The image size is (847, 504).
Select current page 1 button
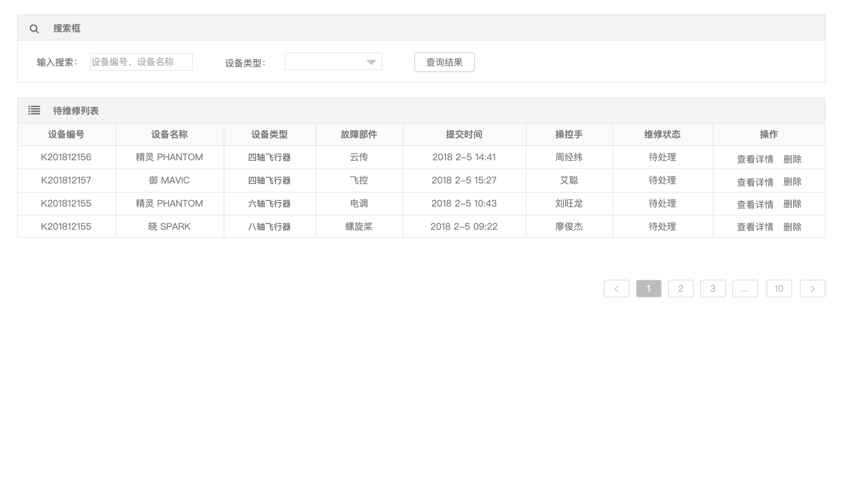[x=648, y=289]
